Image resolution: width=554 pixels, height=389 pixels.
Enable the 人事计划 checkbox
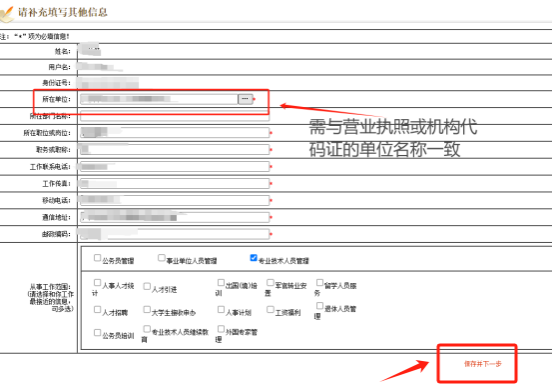[x=221, y=310]
